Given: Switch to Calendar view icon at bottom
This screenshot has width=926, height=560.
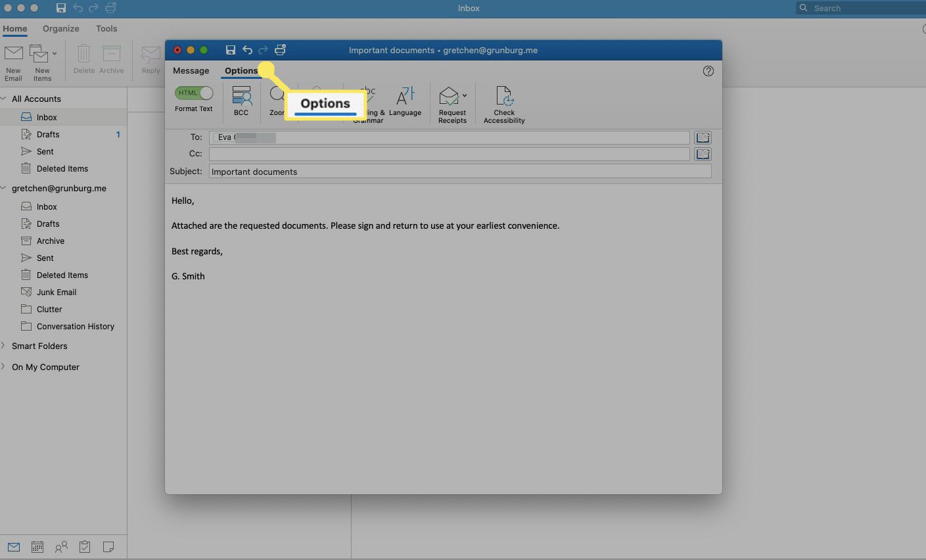Looking at the screenshot, I should click(37, 547).
